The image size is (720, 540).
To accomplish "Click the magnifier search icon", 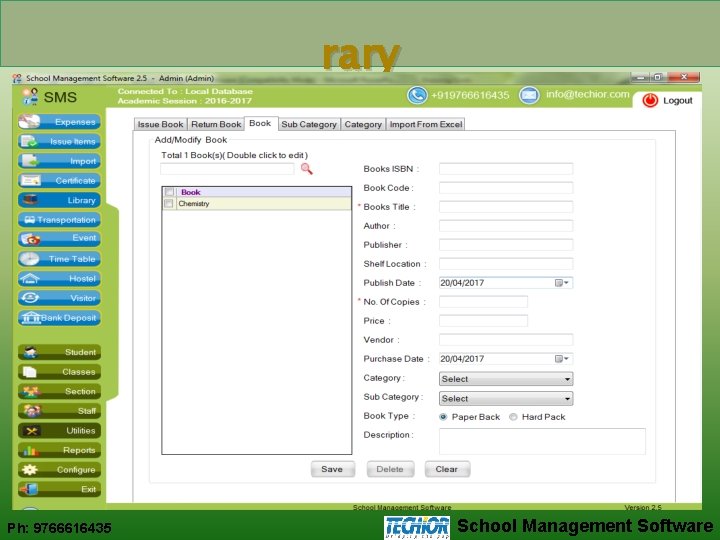I will [306, 169].
